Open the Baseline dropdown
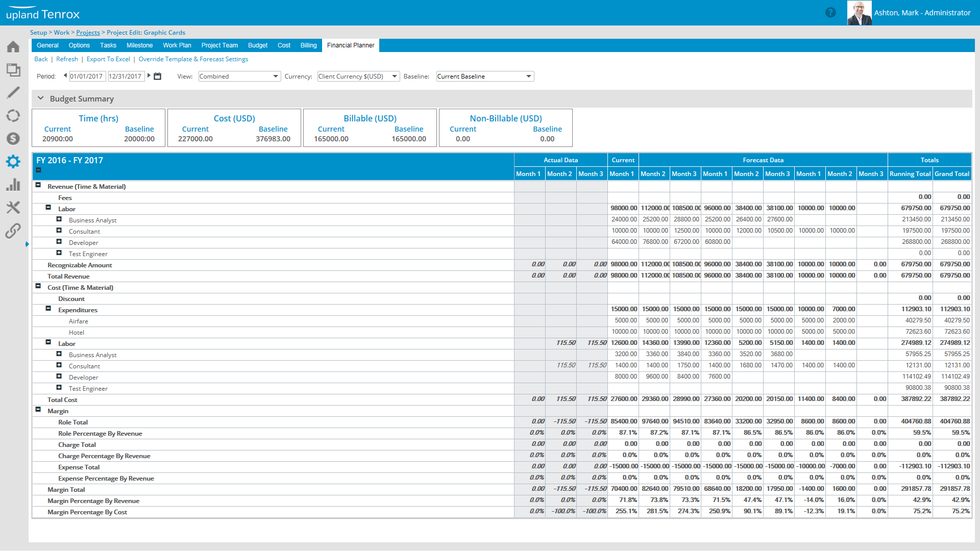The image size is (980, 551). point(485,77)
